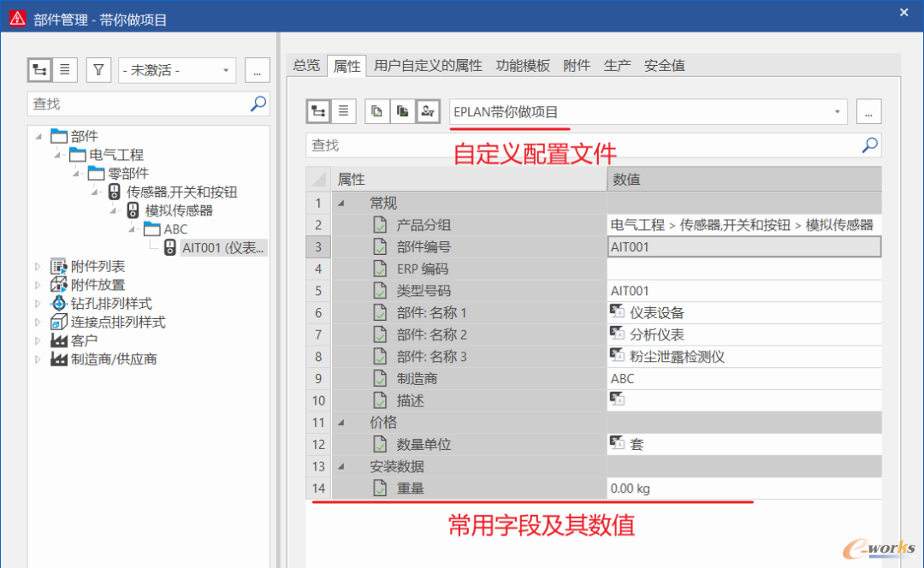This screenshot has width=924, height=568.
Task: Open the 安全值 tab
Action: (x=664, y=65)
